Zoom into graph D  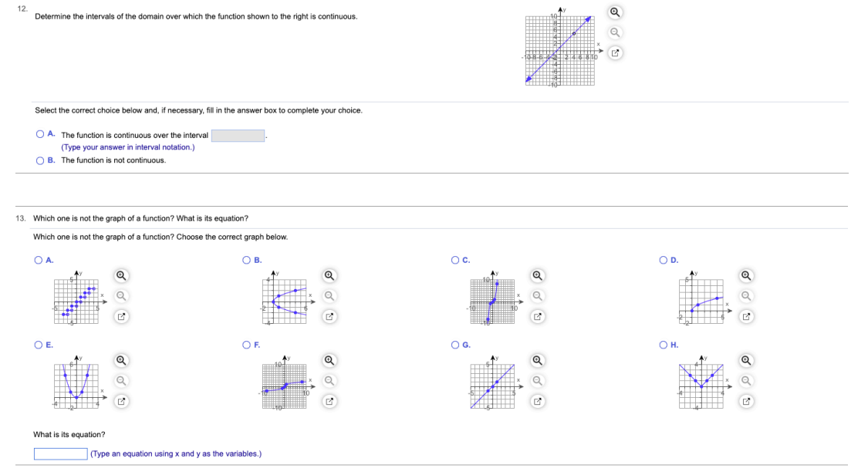click(x=745, y=275)
